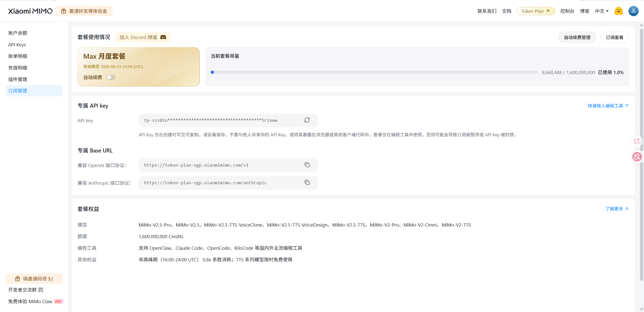The width and height of the screenshot is (644, 312).
Task: Click the 有效期至 2026-06-01 23:59 (UTC) text
Action: click(x=113, y=67)
